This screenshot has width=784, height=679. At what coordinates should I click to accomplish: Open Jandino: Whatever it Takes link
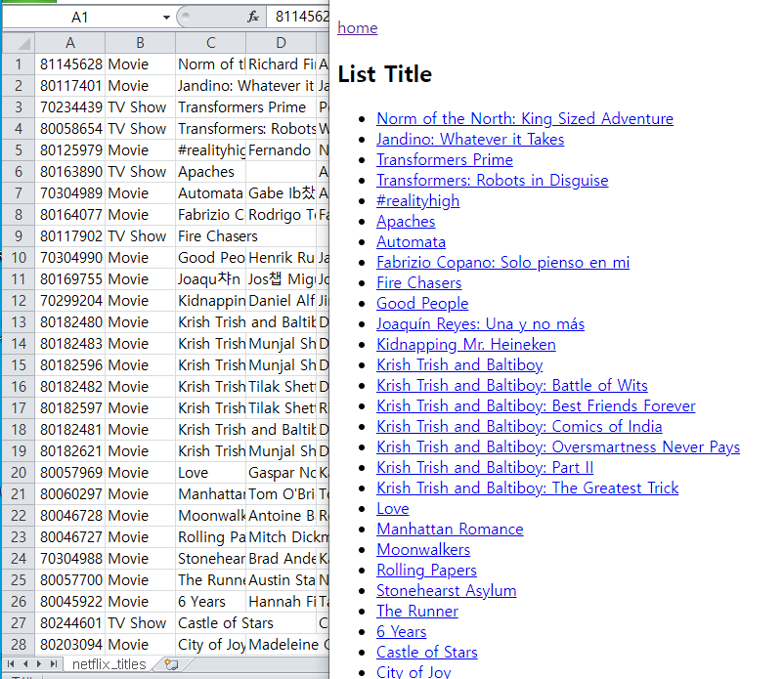click(470, 140)
